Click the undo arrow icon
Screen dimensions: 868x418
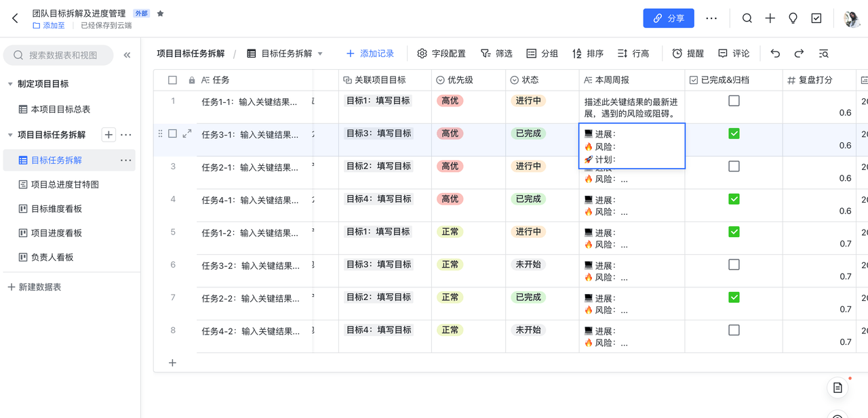(x=775, y=54)
